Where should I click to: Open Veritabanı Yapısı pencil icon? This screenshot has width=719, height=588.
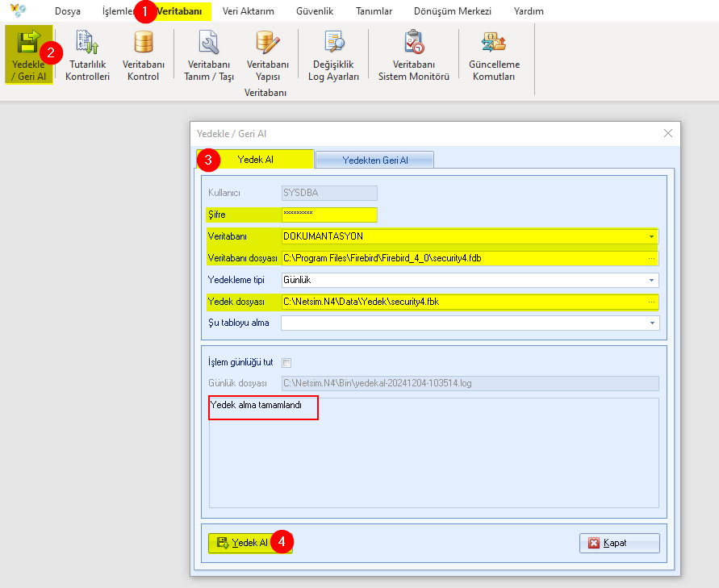coord(268,56)
